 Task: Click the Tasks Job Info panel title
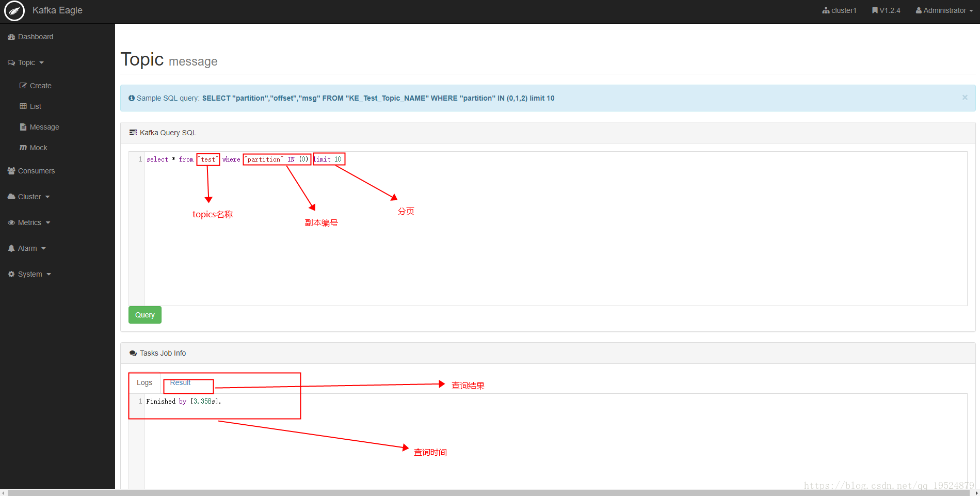point(163,353)
